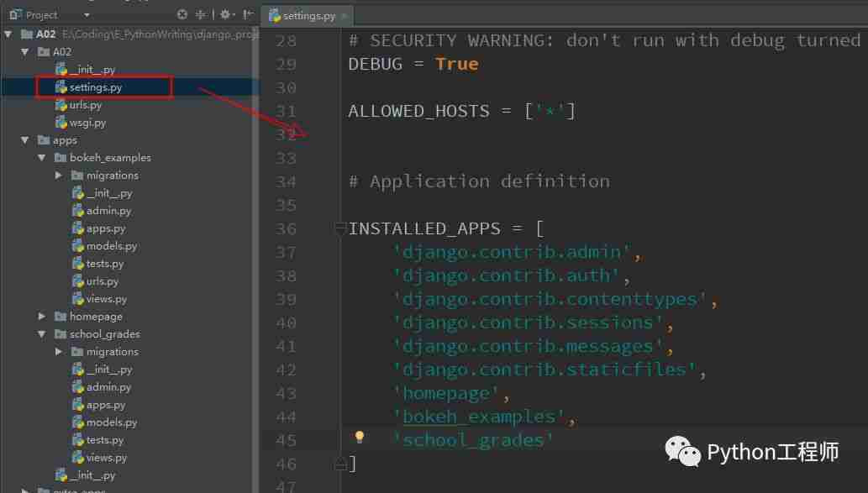Image resolution: width=868 pixels, height=493 pixels.
Task: Click the yellow light bulb intention icon
Action: pyautogui.click(x=360, y=437)
